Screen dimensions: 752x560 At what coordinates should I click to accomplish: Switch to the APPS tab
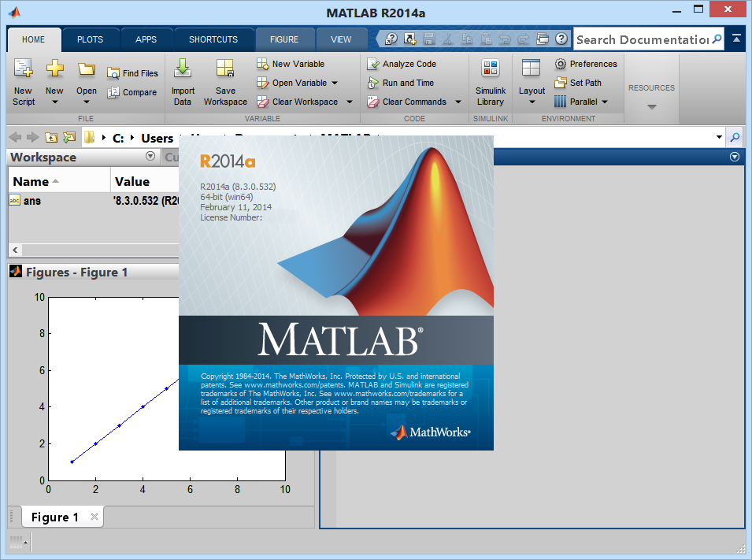pyautogui.click(x=146, y=39)
